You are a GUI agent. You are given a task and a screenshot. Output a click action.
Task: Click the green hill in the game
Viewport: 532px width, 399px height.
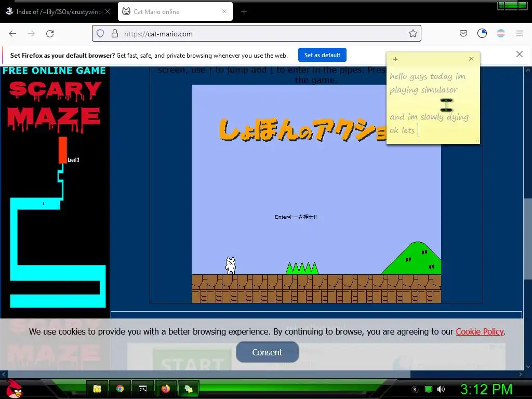pyautogui.click(x=413, y=258)
